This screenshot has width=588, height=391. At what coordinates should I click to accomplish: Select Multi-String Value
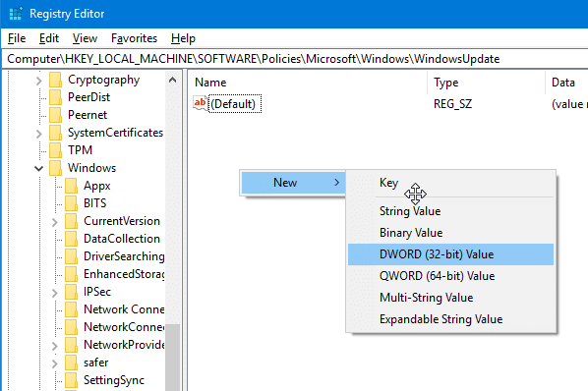point(450,298)
